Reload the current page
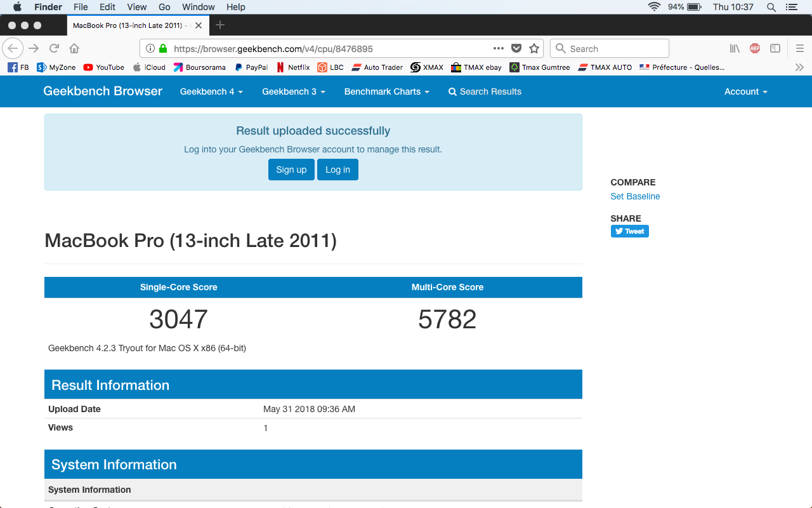The image size is (812, 508). pos(55,48)
